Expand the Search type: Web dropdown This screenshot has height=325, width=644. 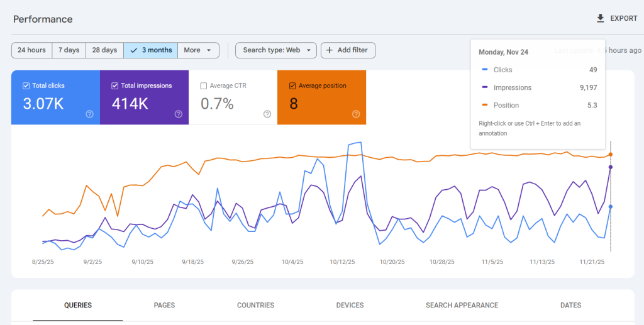pyautogui.click(x=276, y=50)
